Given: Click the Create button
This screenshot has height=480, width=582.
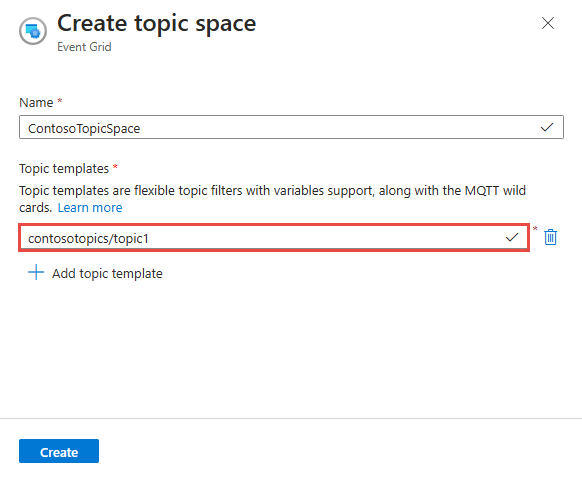Looking at the screenshot, I should (x=59, y=451).
